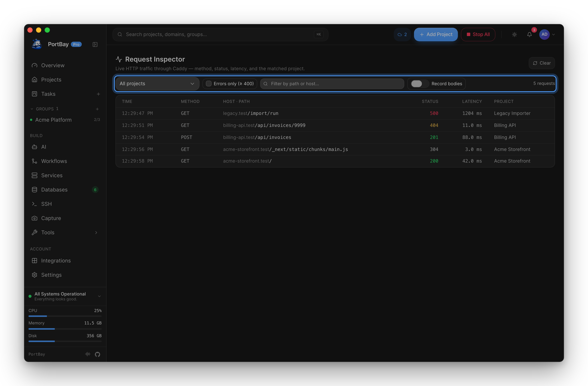Add a new group with plus icon

click(x=97, y=109)
